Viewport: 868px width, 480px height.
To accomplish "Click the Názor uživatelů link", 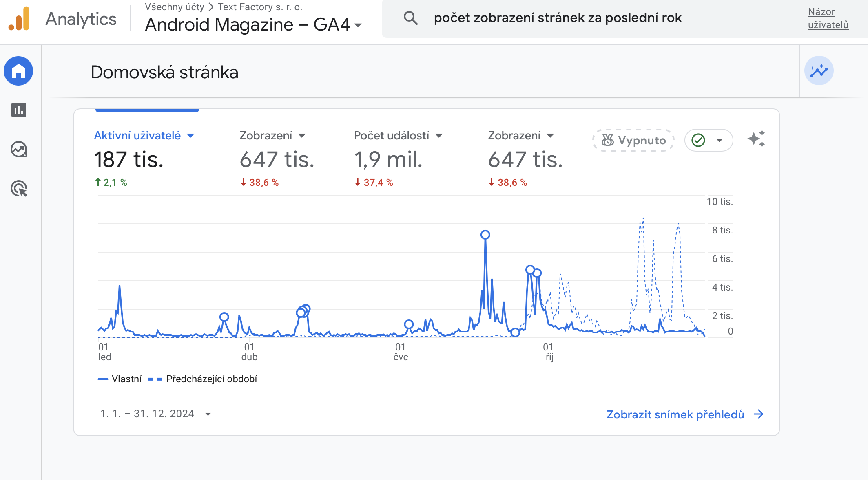I will click(x=828, y=18).
